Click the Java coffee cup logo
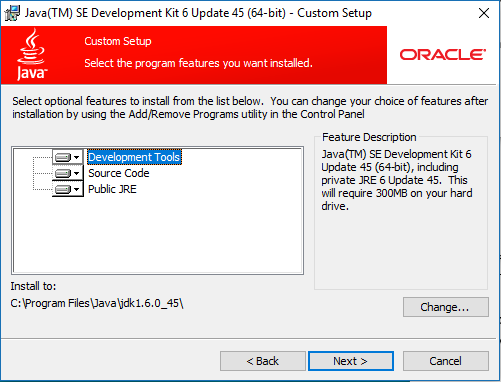Viewport: 501px width, 382px height. pos(31,54)
